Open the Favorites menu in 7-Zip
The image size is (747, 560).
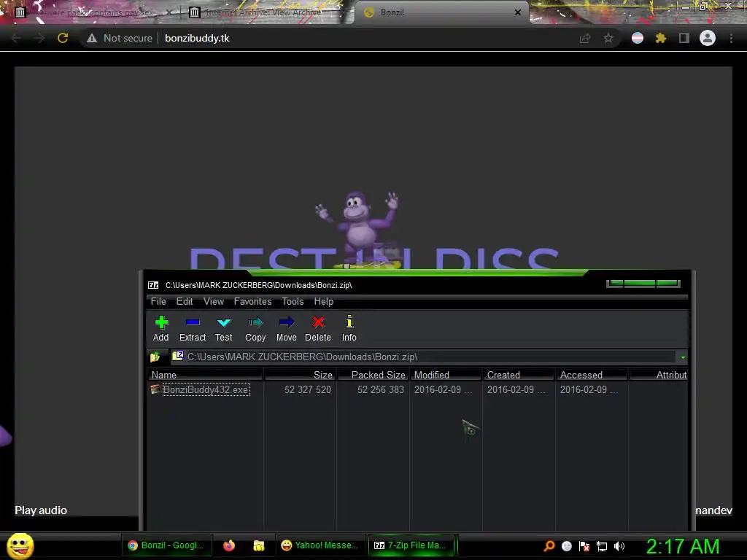[252, 301]
